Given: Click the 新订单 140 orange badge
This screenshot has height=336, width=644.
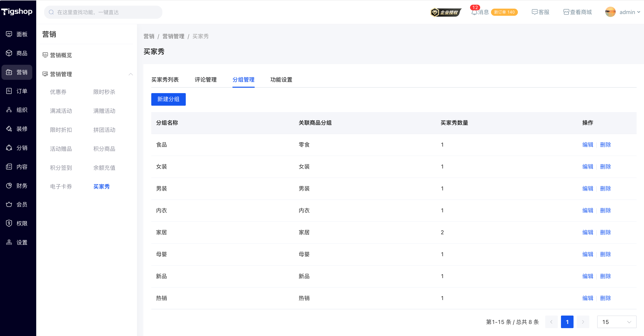Looking at the screenshot, I should pyautogui.click(x=504, y=12).
